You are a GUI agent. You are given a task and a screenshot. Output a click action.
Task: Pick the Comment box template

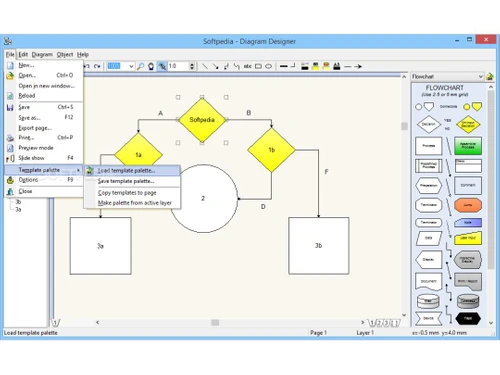(468, 185)
